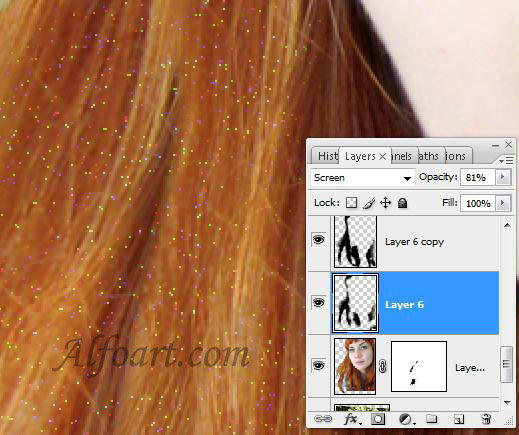The height and width of the screenshot is (435, 519).
Task: Click the Lock transparent pixels icon
Action: [351, 203]
